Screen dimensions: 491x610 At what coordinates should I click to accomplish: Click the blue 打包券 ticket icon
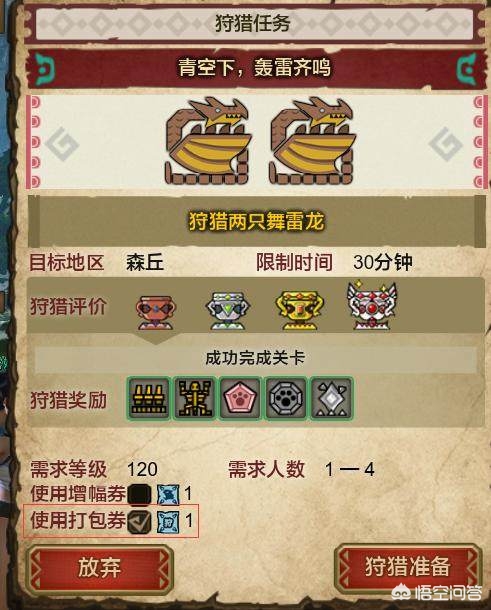[168, 522]
